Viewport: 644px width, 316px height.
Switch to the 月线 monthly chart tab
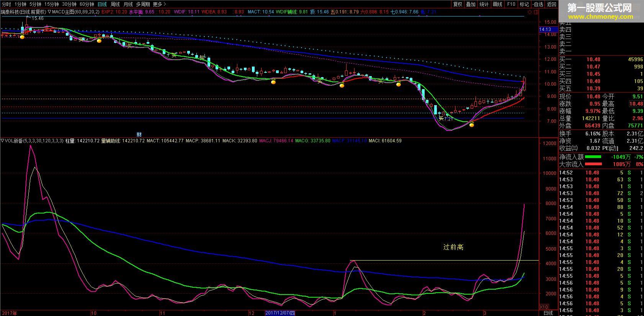point(128,4)
